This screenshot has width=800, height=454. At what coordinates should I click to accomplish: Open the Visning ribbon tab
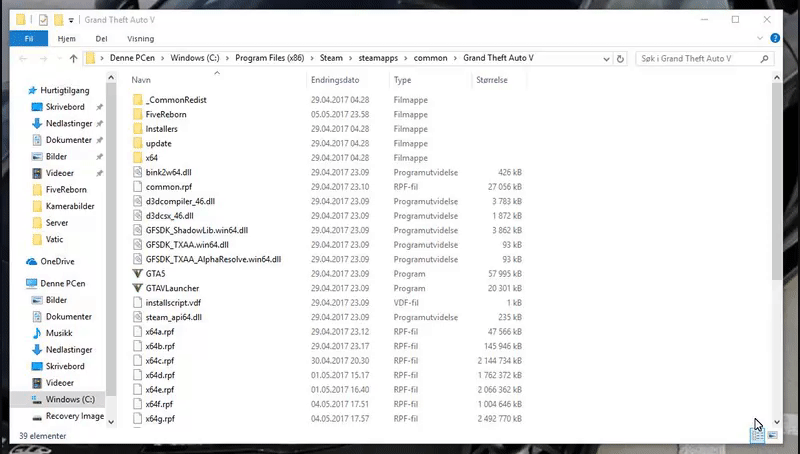point(140,39)
